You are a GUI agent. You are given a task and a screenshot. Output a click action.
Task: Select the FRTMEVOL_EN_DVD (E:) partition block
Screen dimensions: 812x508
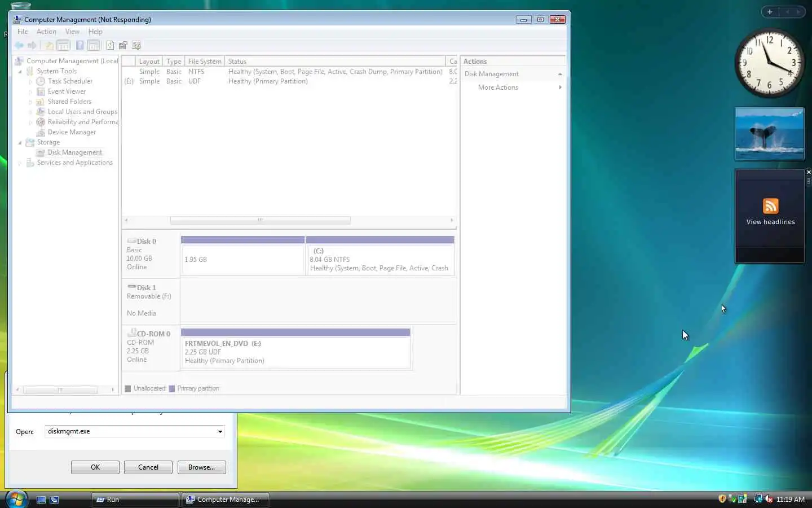click(295, 348)
